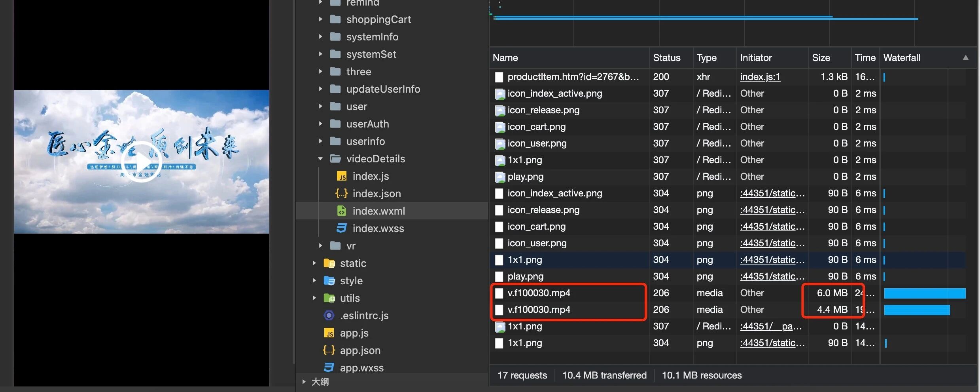Play the video in the simulator preview
The height and width of the screenshot is (392, 980).
coord(141,162)
